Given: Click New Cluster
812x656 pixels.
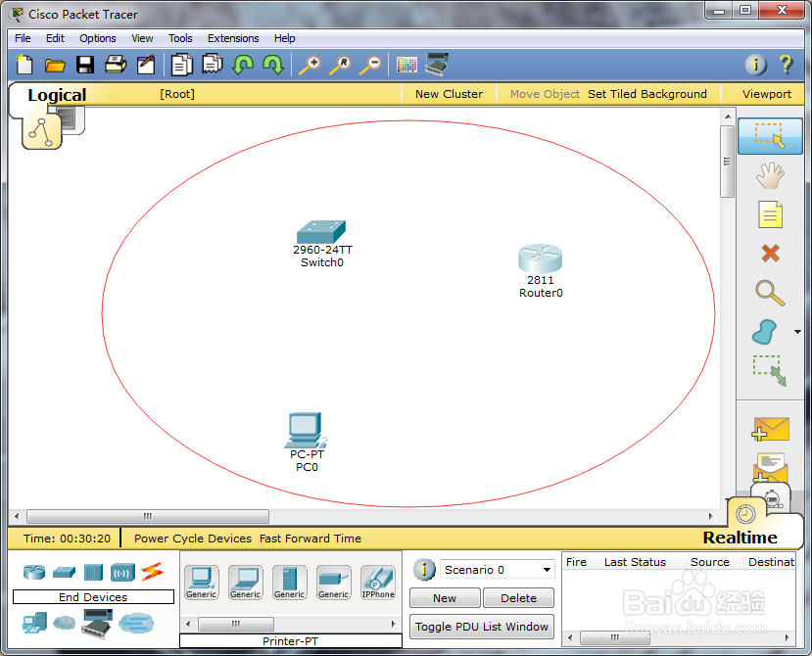Looking at the screenshot, I should [449, 94].
